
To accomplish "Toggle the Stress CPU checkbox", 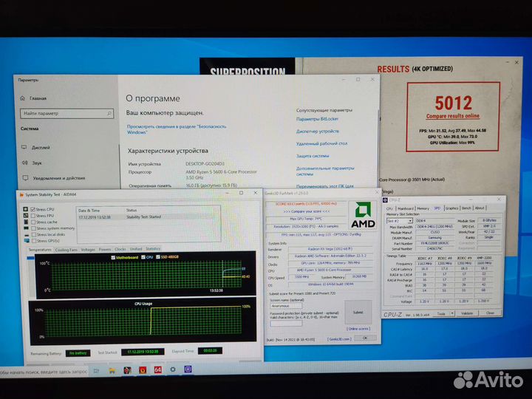I will (33, 209).
